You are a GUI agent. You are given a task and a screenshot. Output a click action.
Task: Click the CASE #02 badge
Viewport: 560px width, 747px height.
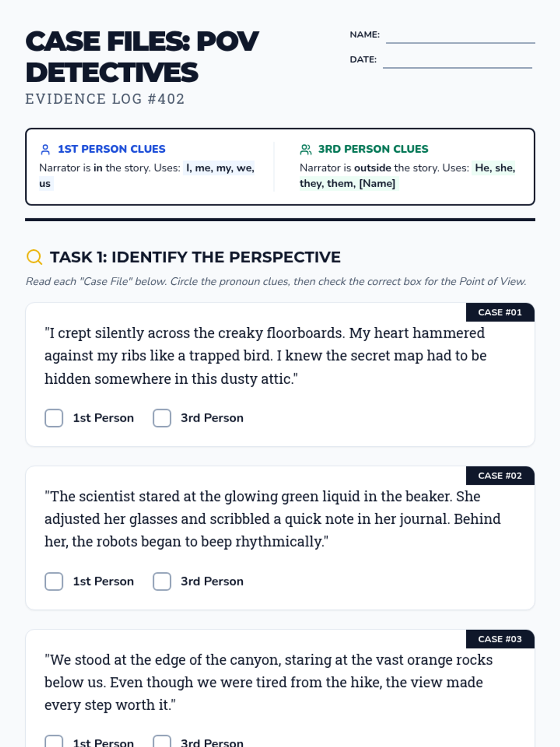tap(500, 476)
